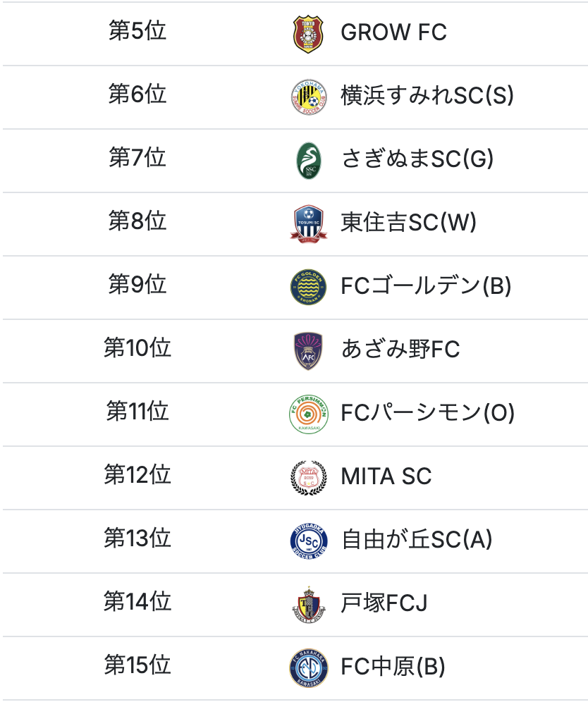Click the GROW FC team crest
The height and width of the screenshot is (702, 588).
[x=308, y=34]
